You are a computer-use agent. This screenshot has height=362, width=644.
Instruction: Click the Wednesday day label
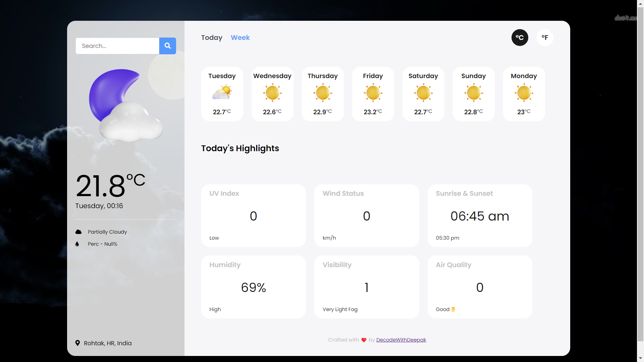[x=272, y=76]
